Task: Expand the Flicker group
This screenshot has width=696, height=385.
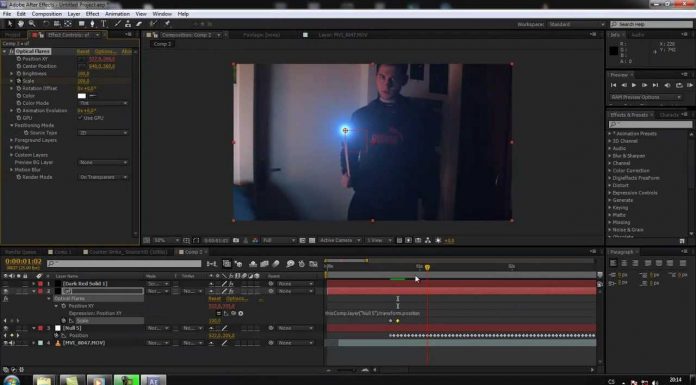Action: pos(12,147)
